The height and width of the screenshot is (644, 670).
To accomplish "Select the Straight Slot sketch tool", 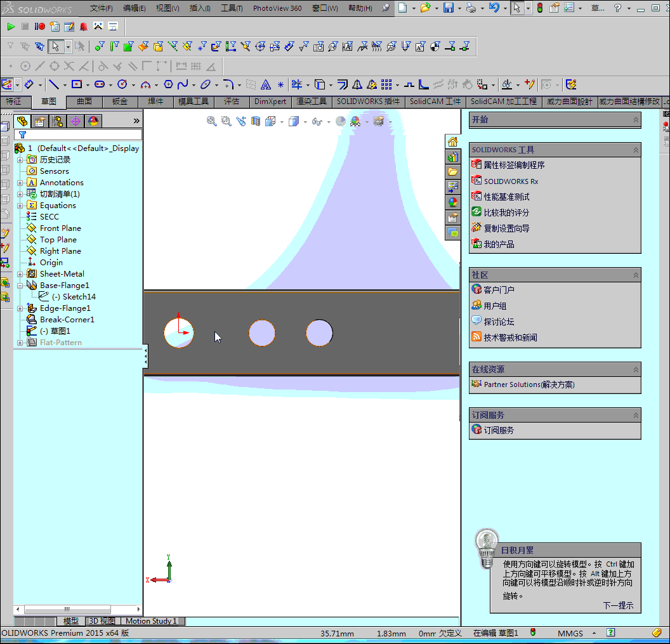I will tap(100, 84).
